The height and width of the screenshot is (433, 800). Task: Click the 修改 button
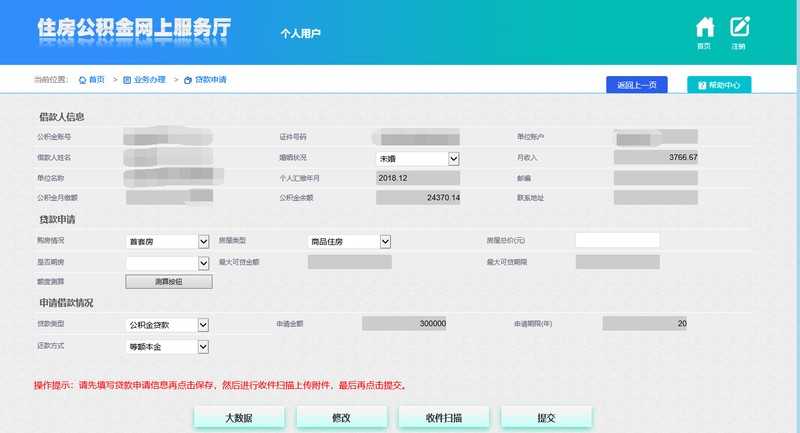click(x=341, y=417)
